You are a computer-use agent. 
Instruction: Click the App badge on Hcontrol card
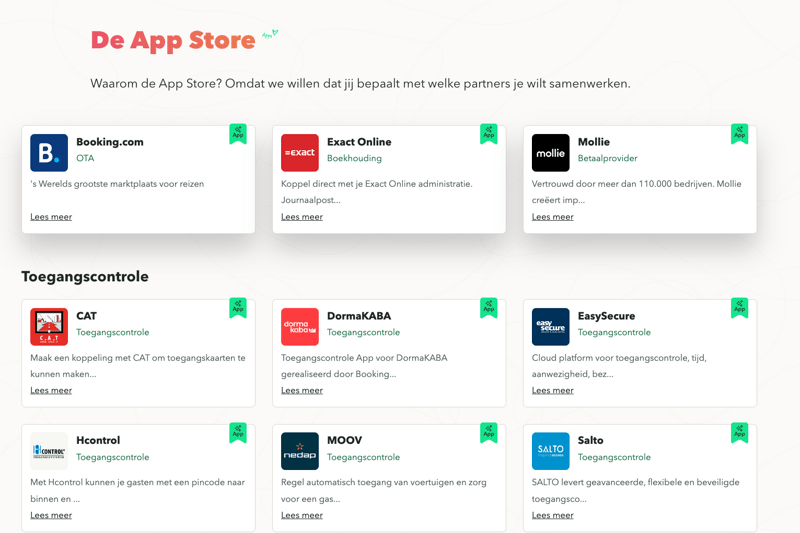point(238,433)
